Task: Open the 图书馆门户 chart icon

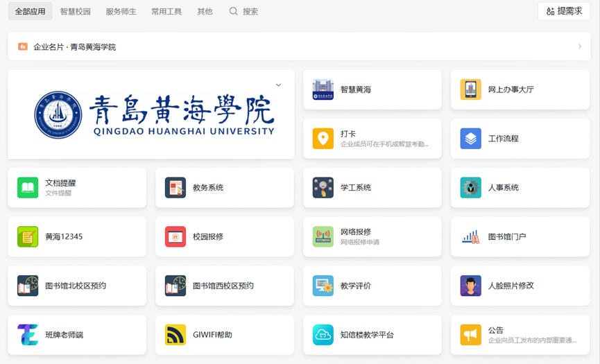Action: coord(471,236)
